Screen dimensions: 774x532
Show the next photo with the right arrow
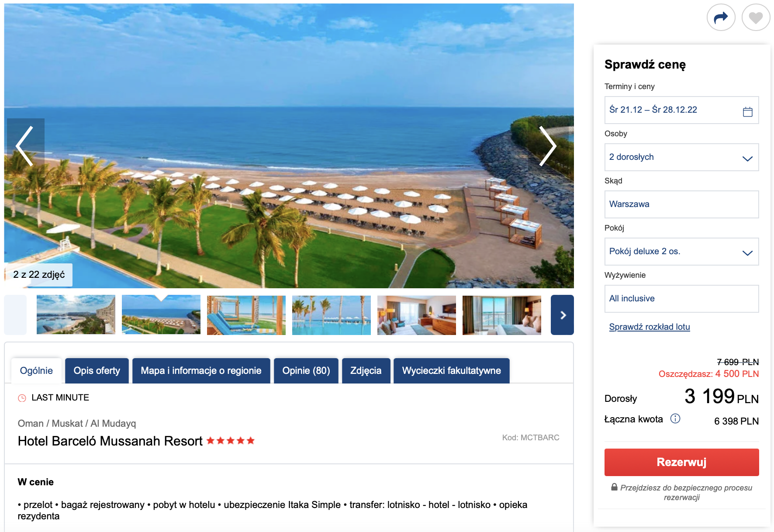point(547,146)
